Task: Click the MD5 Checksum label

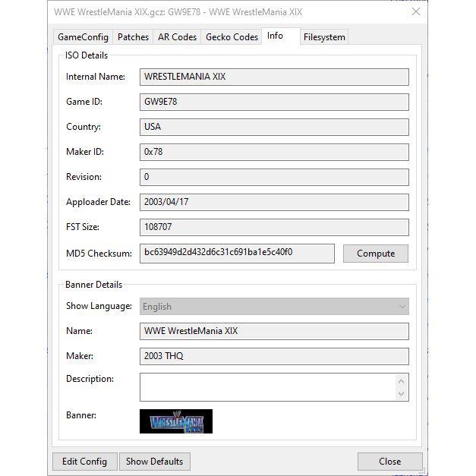Action: [x=99, y=253]
